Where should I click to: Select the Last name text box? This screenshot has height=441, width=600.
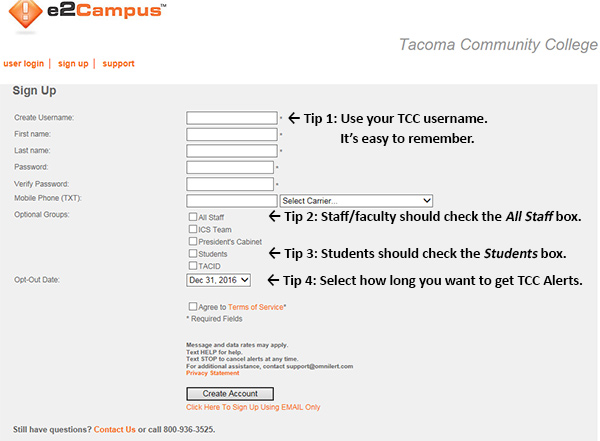pyautogui.click(x=232, y=151)
